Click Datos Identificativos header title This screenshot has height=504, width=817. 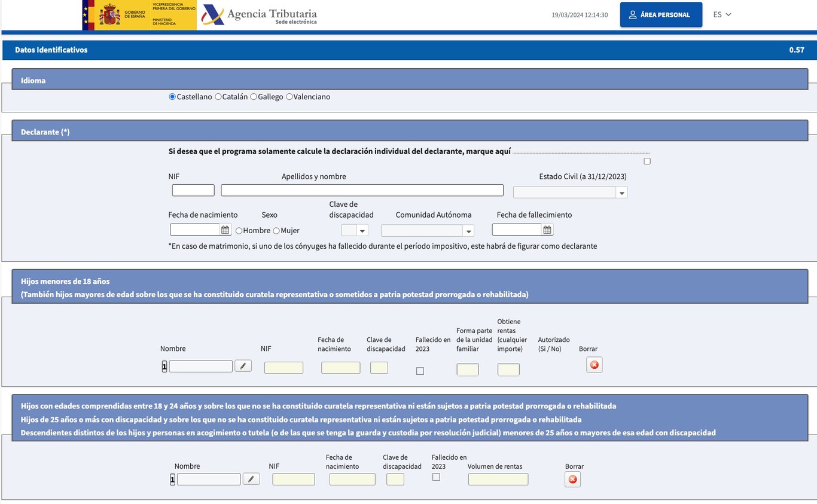pos(51,50)
